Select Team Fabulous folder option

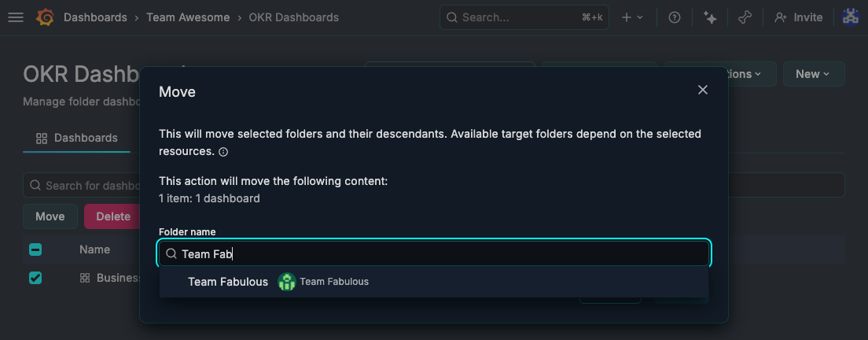[228, 282]
